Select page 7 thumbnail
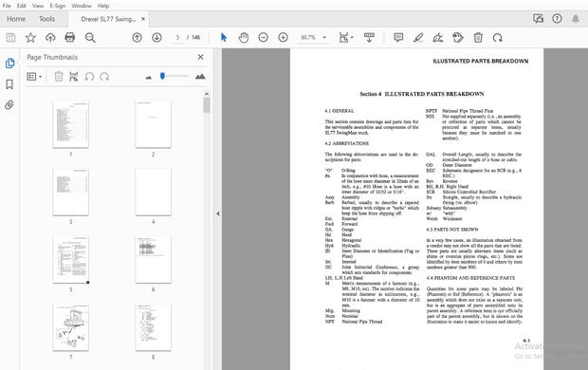588x370 pixels. (x=71, y=327)
